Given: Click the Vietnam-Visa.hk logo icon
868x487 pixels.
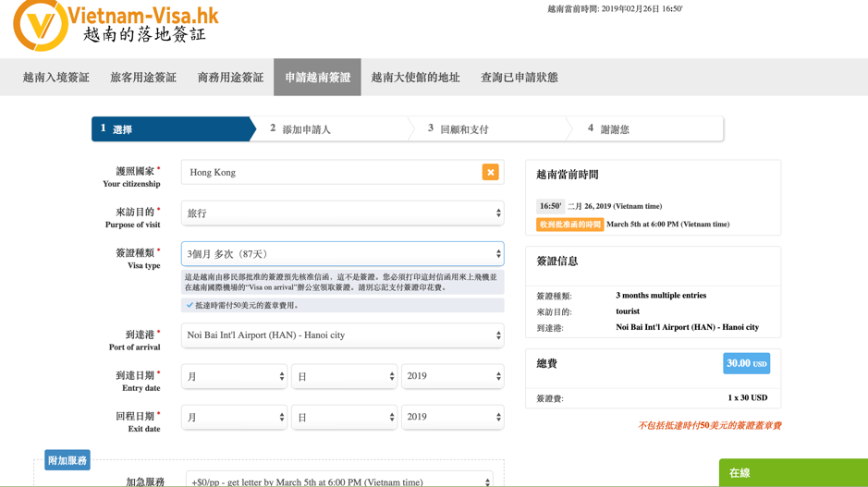Looking at the screenshot, I should coord(41,24).
